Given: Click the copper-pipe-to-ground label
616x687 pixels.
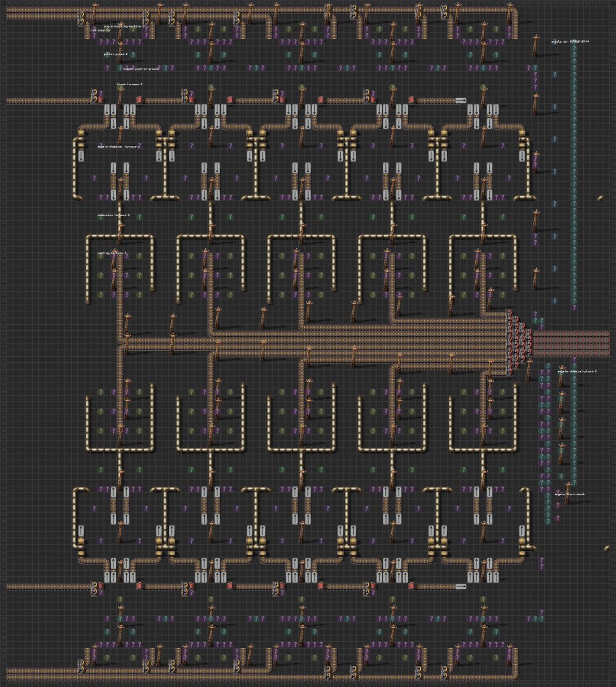Looking at the screenshot, I should [x=141, y=69].
